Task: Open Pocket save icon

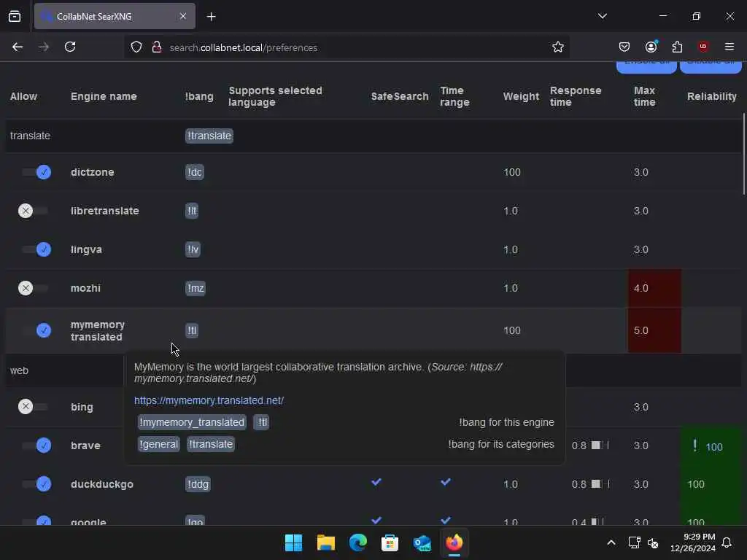Action: pos(624,47)
